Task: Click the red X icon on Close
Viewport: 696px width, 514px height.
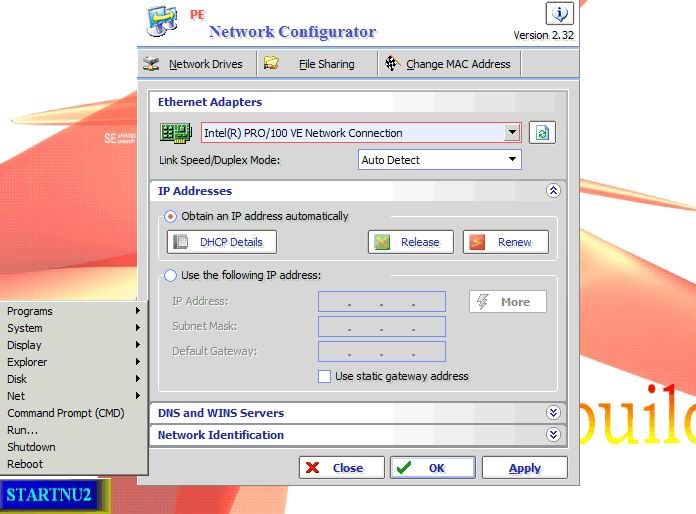Action: click(312, 468)
